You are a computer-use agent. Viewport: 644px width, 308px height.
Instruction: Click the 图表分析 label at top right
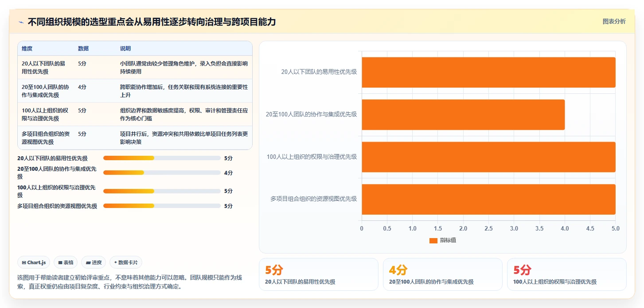pyautogui.click(x=614, y=21)
